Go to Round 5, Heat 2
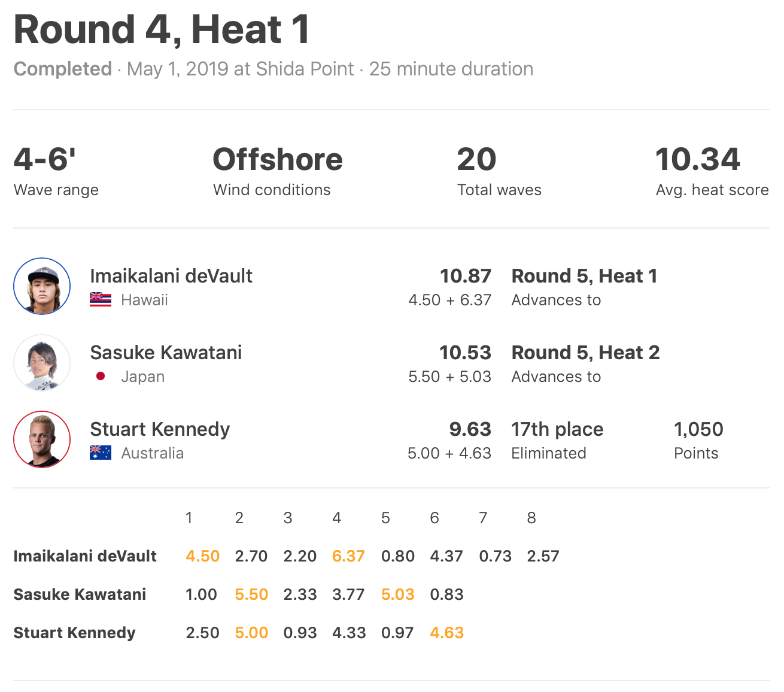Image resolution: width=784 pixels, height=692 pixels. point(585,353)
